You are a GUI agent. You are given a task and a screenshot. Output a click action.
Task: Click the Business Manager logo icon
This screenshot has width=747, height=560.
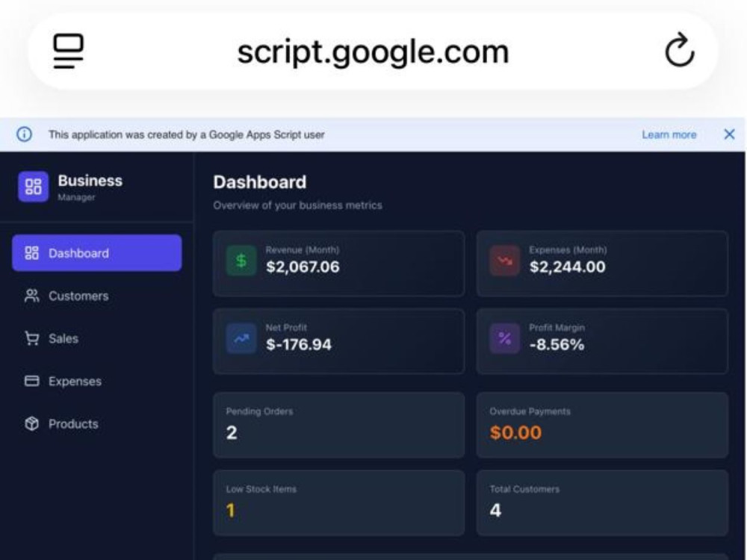(x=34, y=187)
